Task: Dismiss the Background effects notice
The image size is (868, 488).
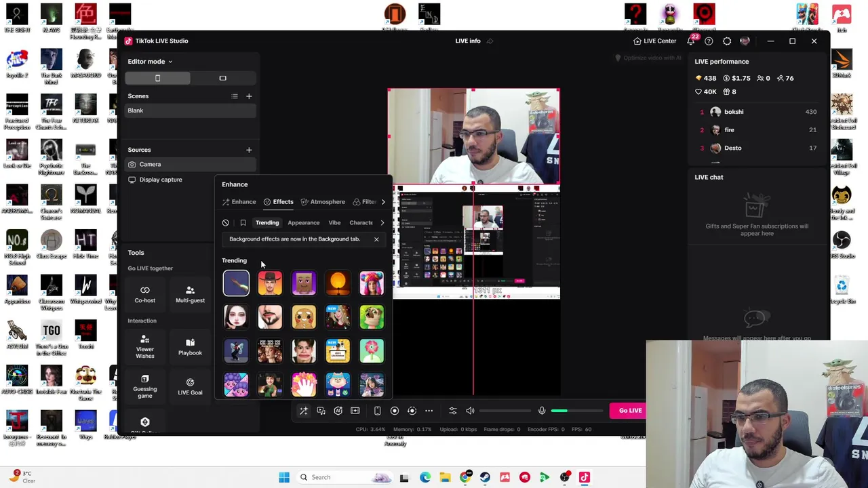Action: (x=376, y=239)
